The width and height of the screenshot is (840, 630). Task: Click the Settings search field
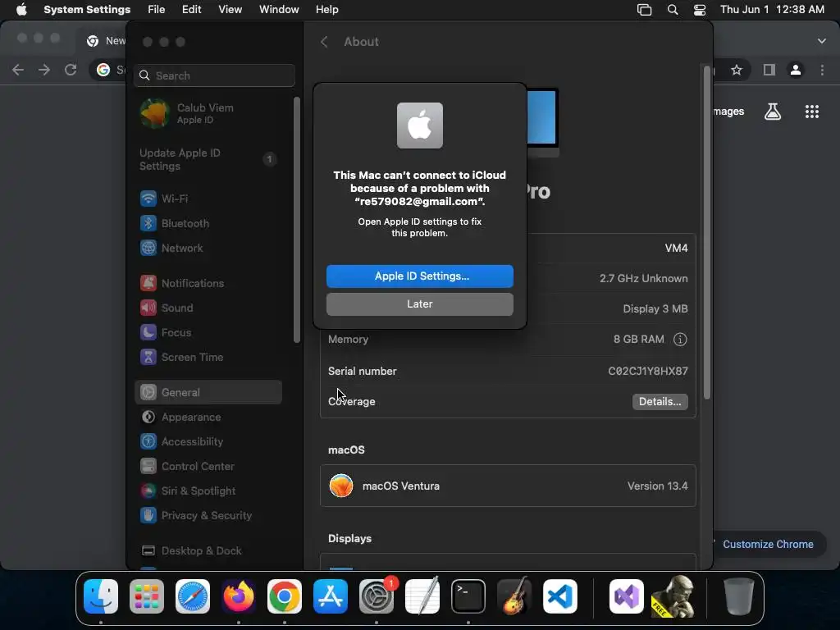214,75
